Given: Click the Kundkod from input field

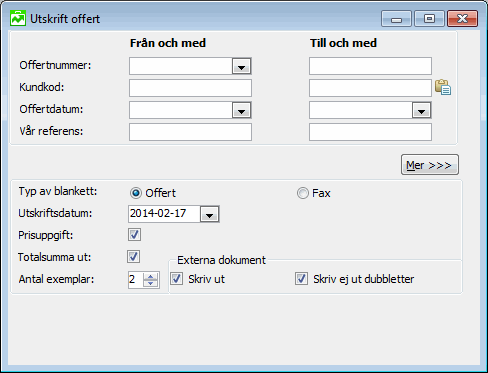Looking at the screenshot, I should 190,88.
